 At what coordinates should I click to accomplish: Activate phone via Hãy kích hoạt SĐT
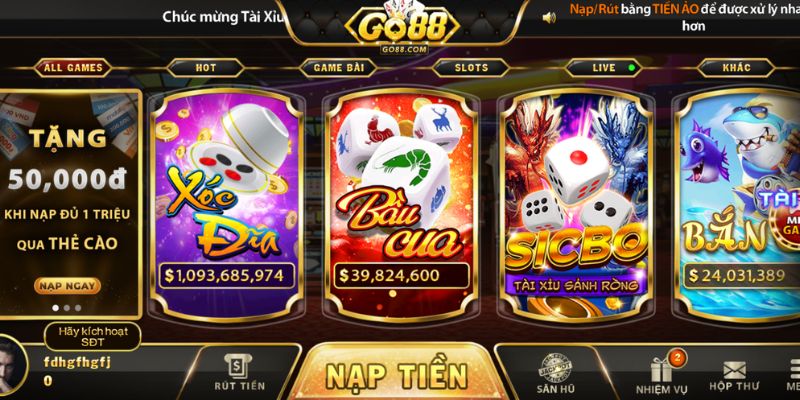tap(92, 337)
